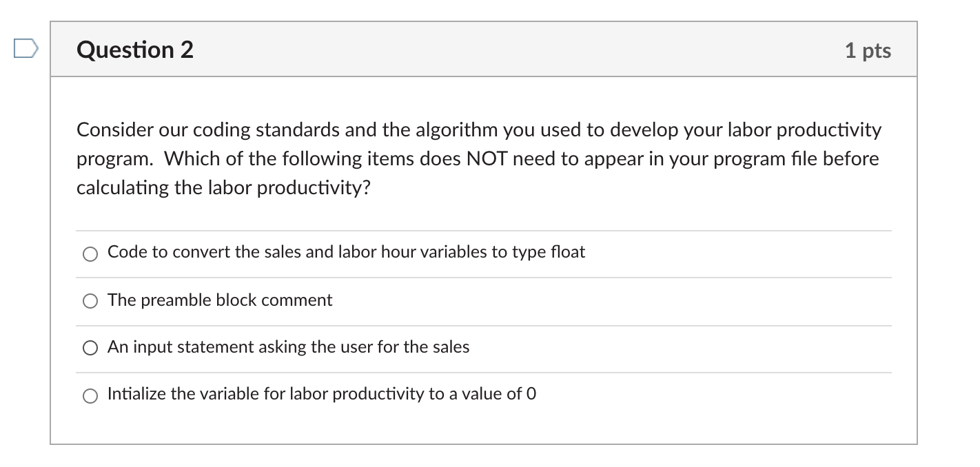Select the first answer row about type float
980x467 pixels.
pos(346,252)
